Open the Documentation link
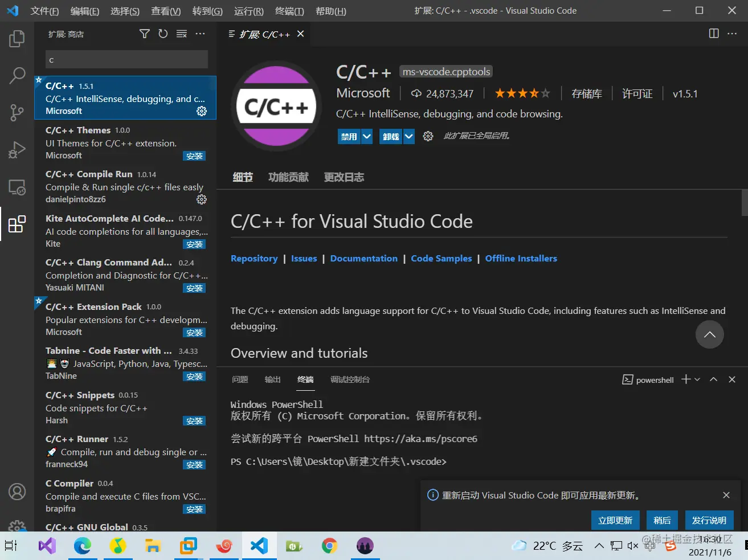The height and width of the screenshot is (560, 748). tap(364, 258)
